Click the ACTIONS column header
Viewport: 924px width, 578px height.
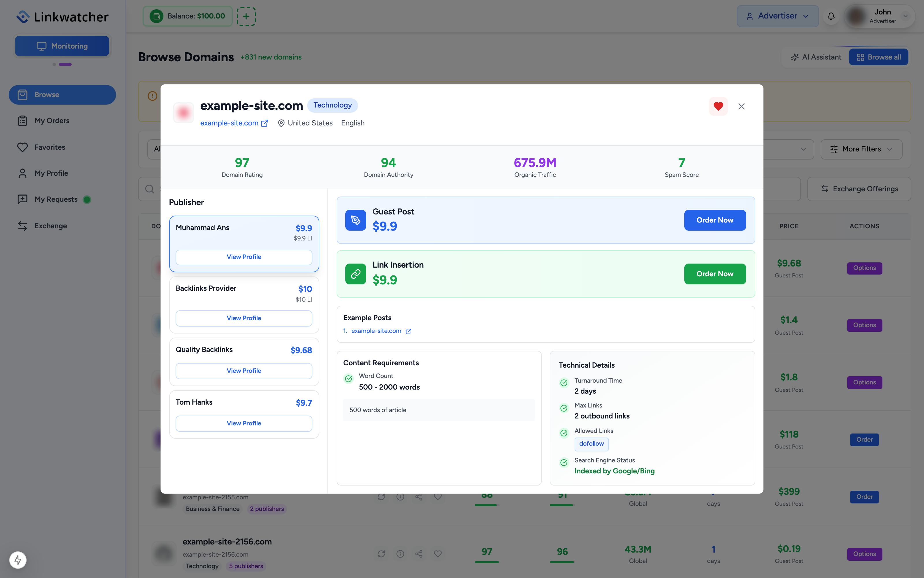tap(865, 226)
